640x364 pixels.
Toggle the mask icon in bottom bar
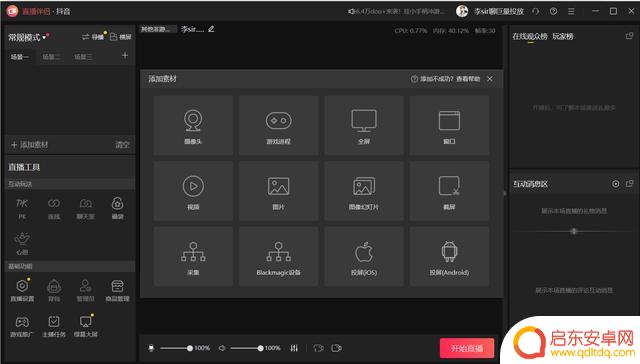pos(318,348)
